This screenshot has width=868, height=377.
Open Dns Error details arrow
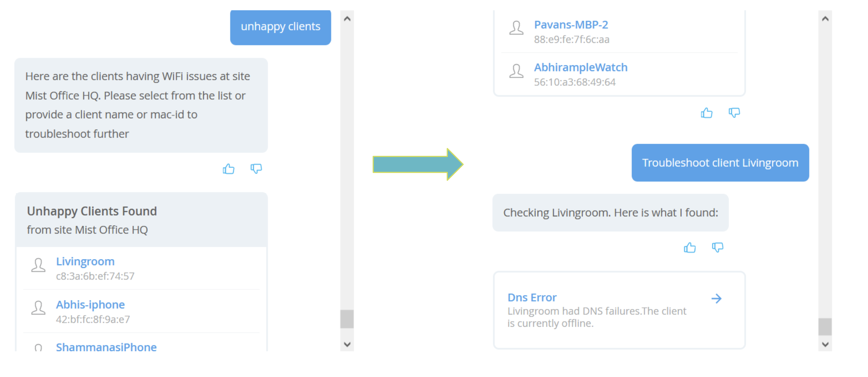[x=716, y=299]
